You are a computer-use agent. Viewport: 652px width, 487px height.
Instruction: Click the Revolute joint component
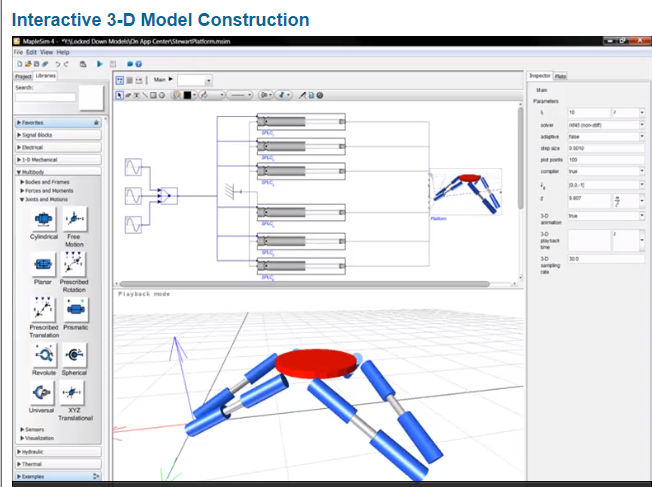tap(44, 354)
